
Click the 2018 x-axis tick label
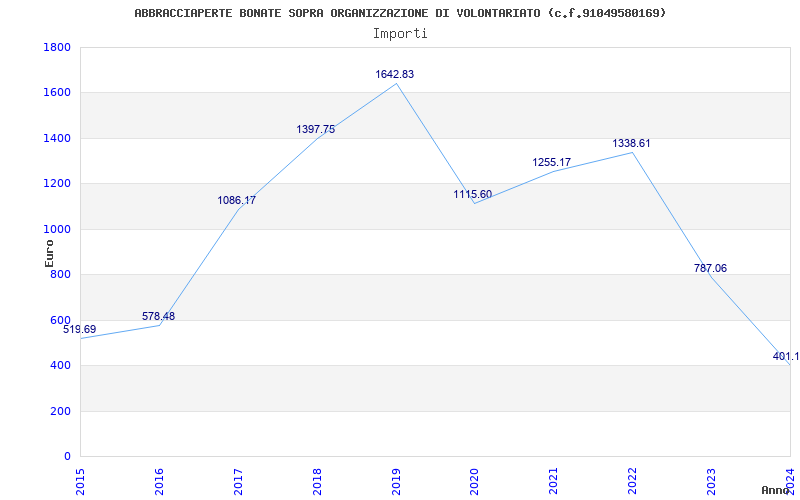(317, 482)
